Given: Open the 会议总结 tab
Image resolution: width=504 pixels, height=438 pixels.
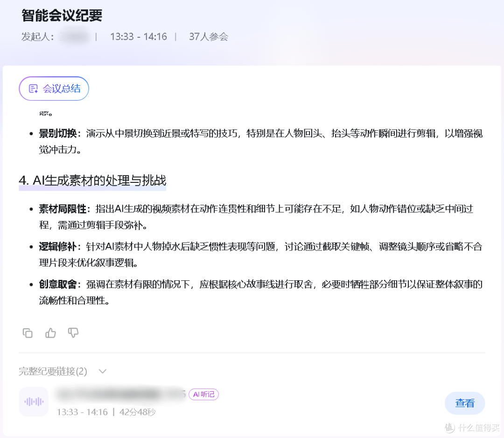Looking at the screenshot, I should pos(54,89).
